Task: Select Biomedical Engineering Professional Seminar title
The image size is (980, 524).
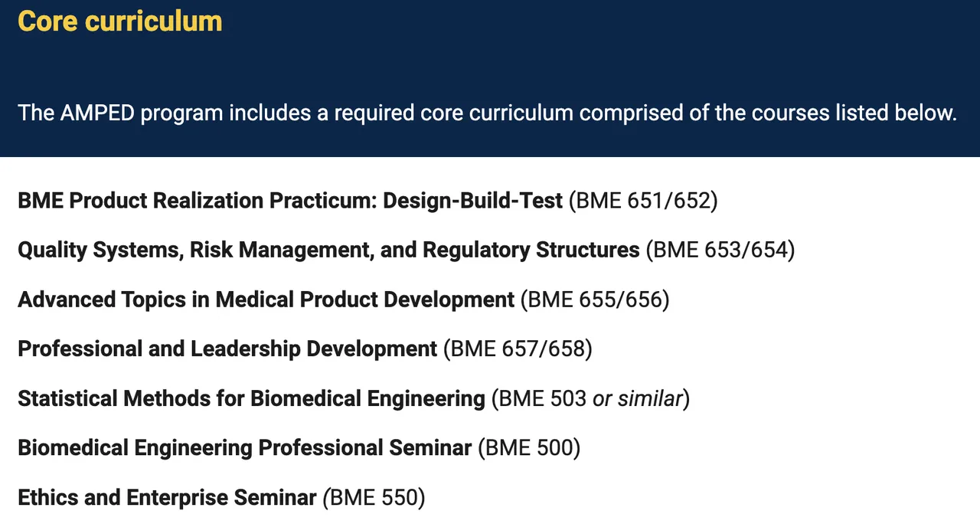Action: 244,448
